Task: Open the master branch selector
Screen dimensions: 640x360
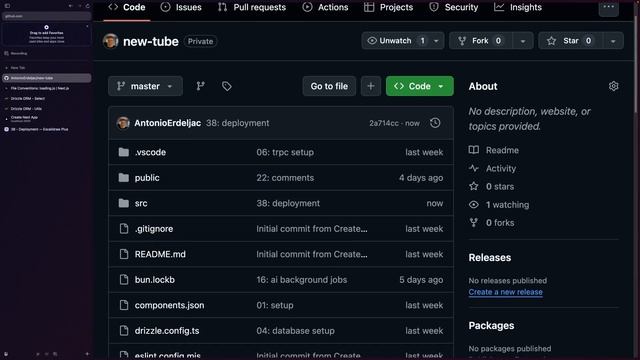Action: tap(145, 86)
